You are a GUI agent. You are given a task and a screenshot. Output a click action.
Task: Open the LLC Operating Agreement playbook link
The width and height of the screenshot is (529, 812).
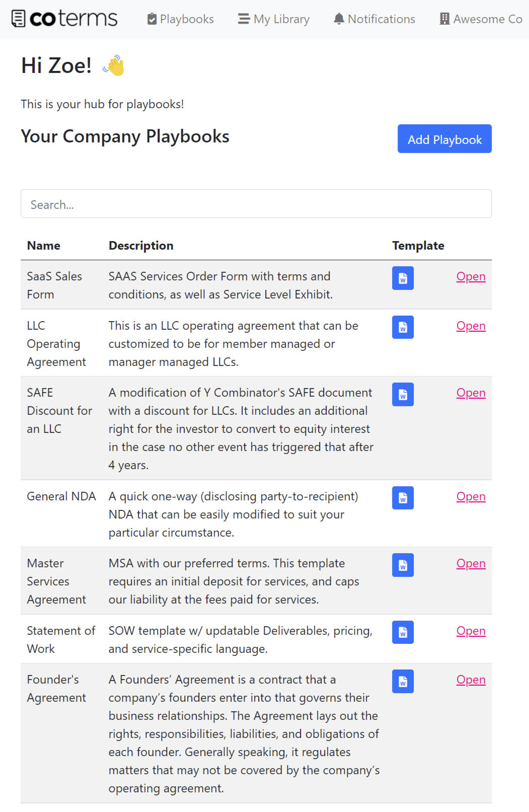[x=471, y=326]
